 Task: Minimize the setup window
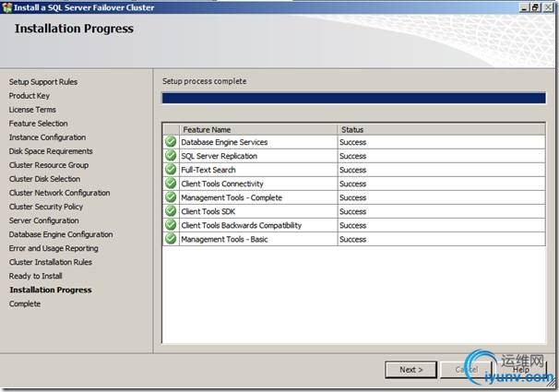coord(524,7)
